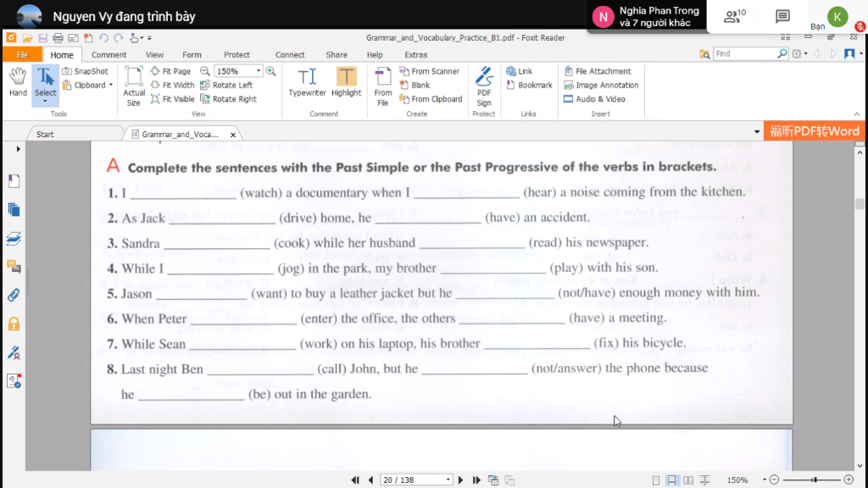Switch to the Protect ribbon tab
Image resolution: width=868 pixels, height=488 pixels.
click(x=236, y=55)
